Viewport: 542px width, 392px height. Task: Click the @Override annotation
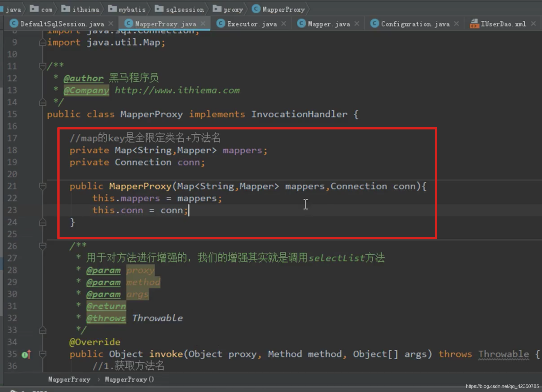(95, 342)
